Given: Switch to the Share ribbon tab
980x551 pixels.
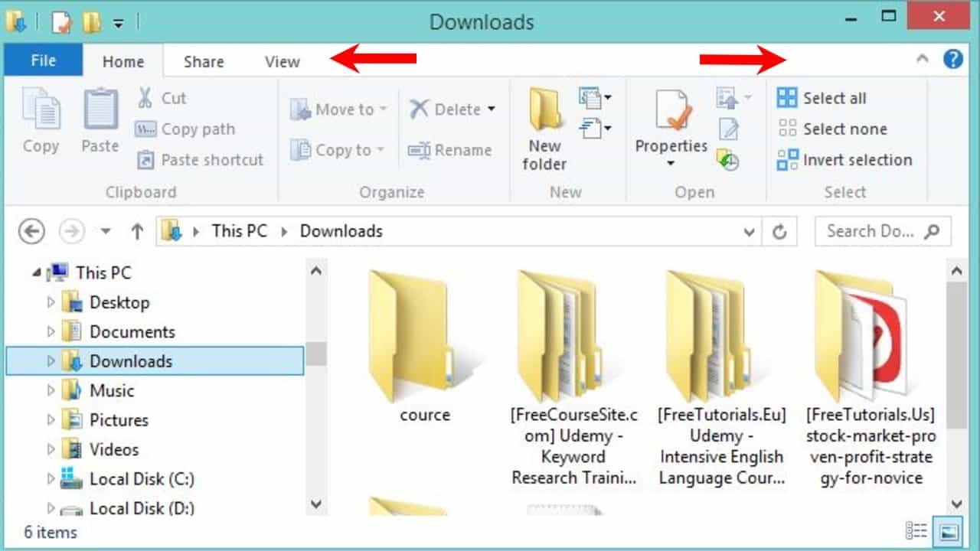Looking at the screenshot, I should pos(204,62).
